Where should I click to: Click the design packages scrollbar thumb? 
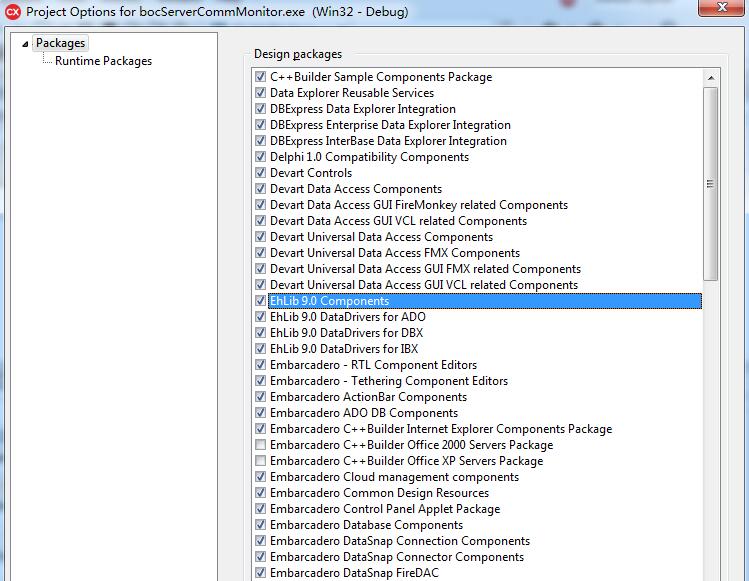click(710, 183)
